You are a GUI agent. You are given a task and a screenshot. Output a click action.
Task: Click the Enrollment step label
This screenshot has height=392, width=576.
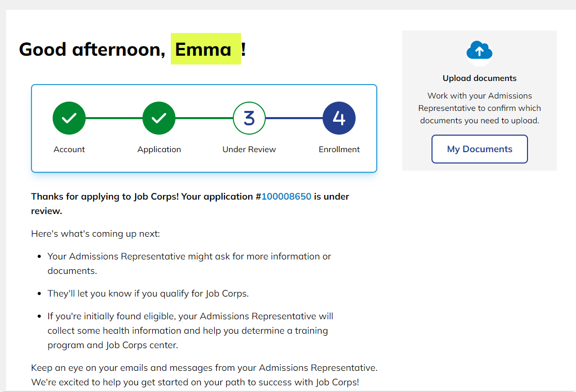pyautogui.click(x=339, y=150)
